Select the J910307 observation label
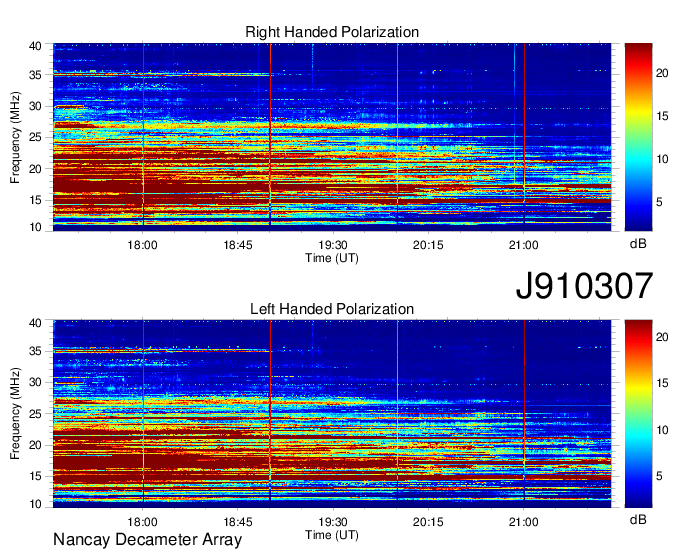This screenshot has height=552, width=680. pyautogui.click(x=584, y=286)
